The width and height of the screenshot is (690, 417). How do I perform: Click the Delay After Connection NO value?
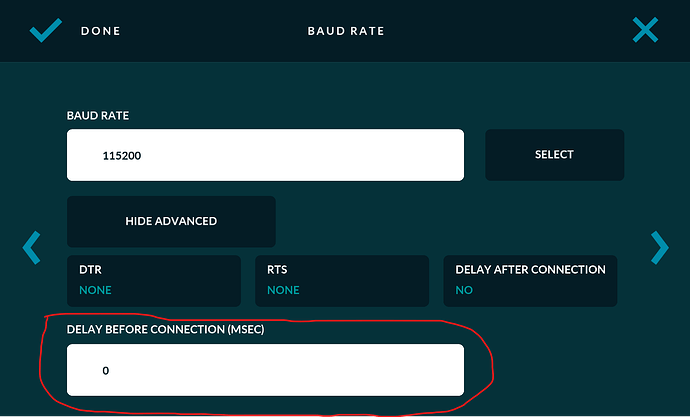(x=464, y=290)
